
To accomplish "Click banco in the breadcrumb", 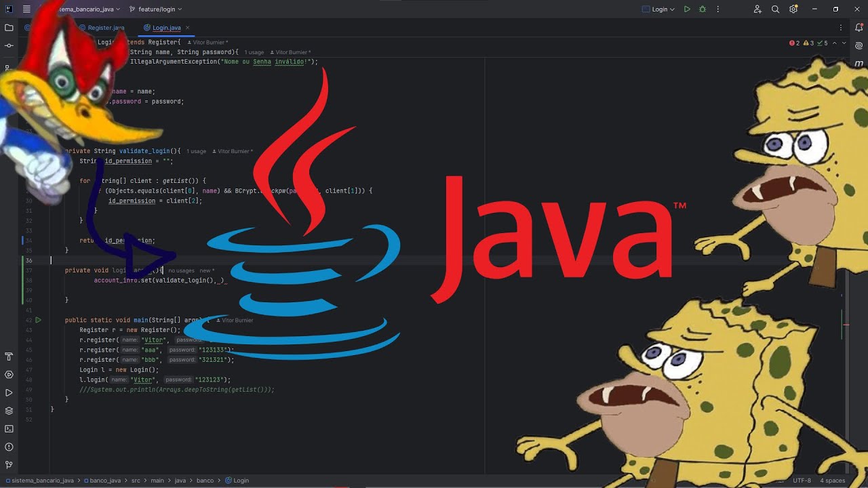I will point(205,481).
